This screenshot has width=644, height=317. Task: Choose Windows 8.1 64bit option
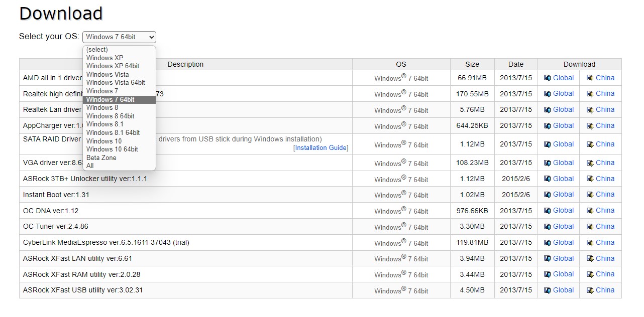pos(113,133)
